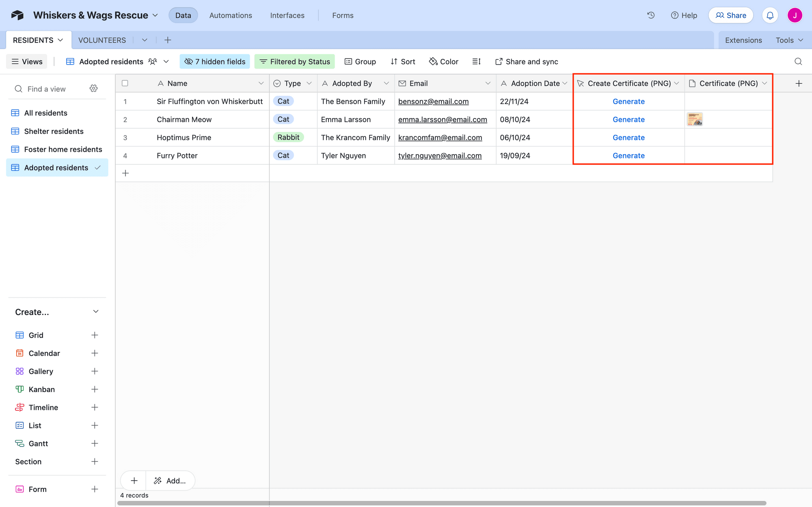Screen dimensions: 812x507
Task: Open the RESIDENTS tab menu
Action: pos(59,40)
